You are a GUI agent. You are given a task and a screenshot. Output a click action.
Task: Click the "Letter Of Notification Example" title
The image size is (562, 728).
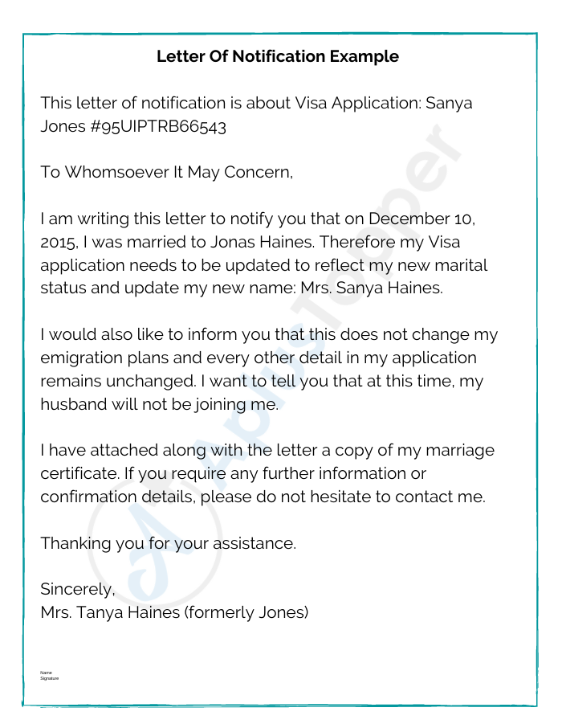[x=277, y=56]
